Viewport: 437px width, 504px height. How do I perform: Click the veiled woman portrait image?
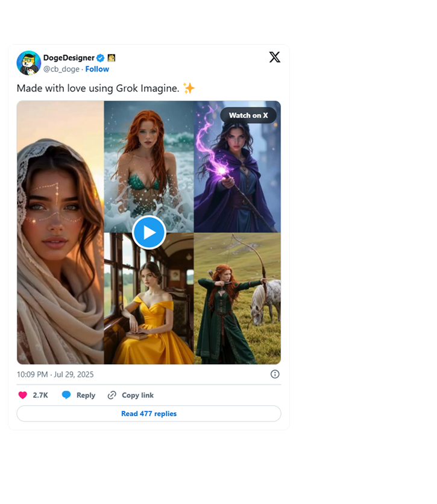(x=60, y=241)
